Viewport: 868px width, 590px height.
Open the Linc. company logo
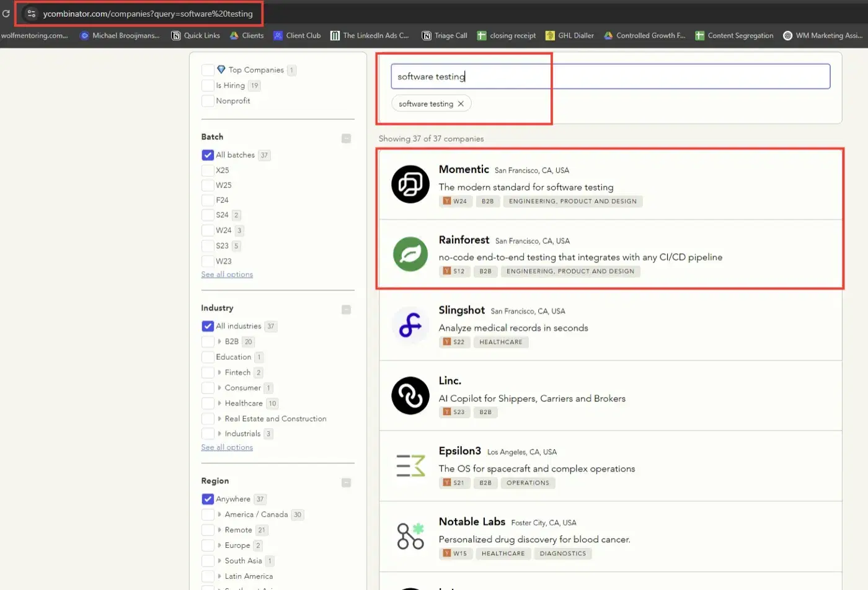coord(410,396)
